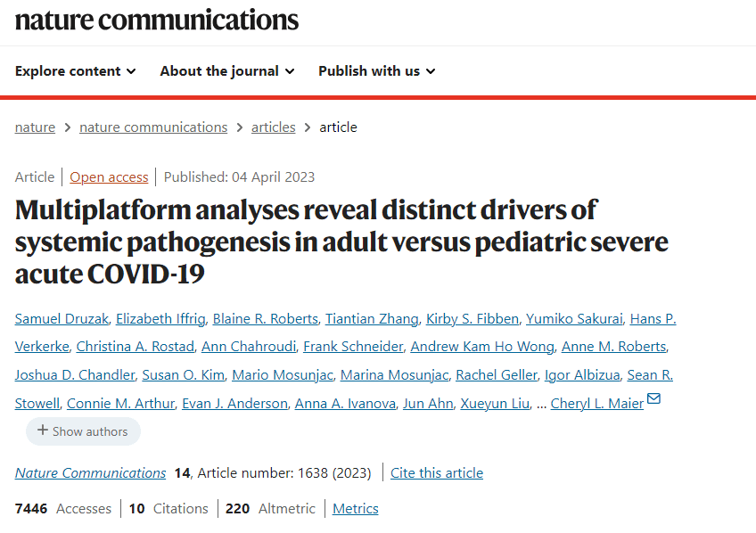Open the Nature Communications journal link
The width and height of the screenshot is (756, 533).
[90, 473]
